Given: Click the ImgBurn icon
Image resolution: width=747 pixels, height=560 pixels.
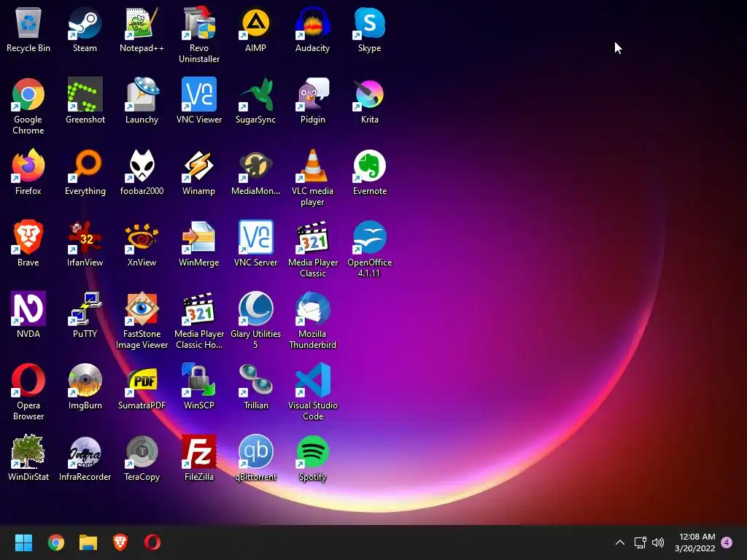Looking at the screenshot, I should coord(85,381).
